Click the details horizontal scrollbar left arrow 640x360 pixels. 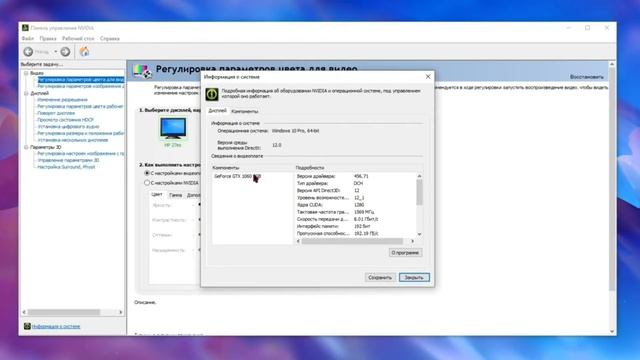point(298,241)
